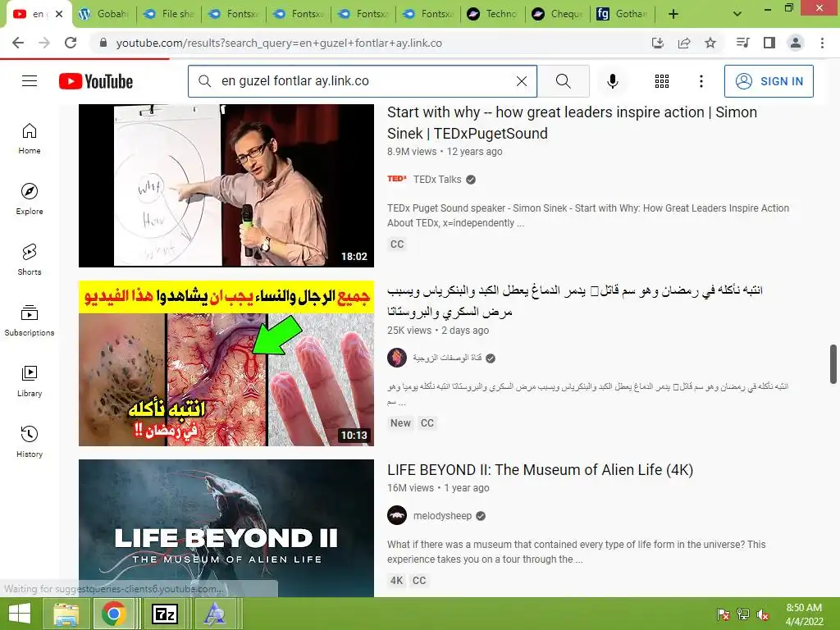Open the melodysheep channel
This screenshot has width=840, height=630.
point(442,516)
